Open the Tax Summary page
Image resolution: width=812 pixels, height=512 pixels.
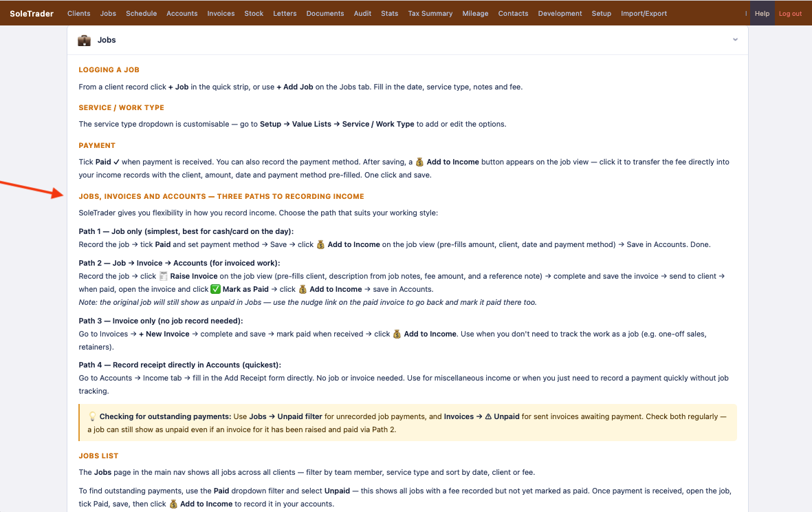(x=430, y=14)
